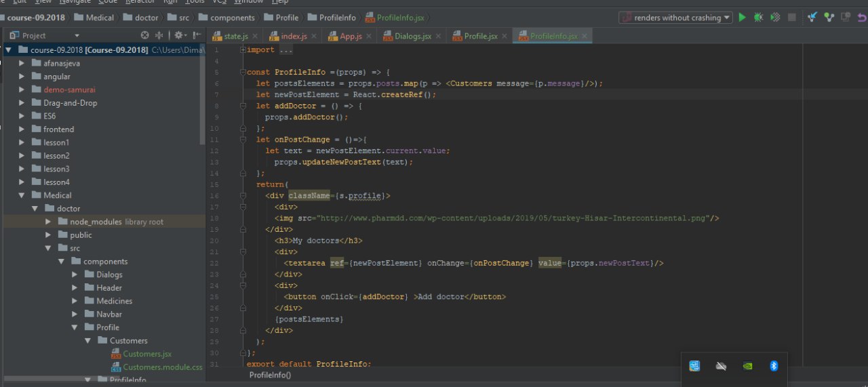The height and width of the screenshot is (387, 868).
Task: Click the Bluetooth system tray icon
Action: pos(773,366)
